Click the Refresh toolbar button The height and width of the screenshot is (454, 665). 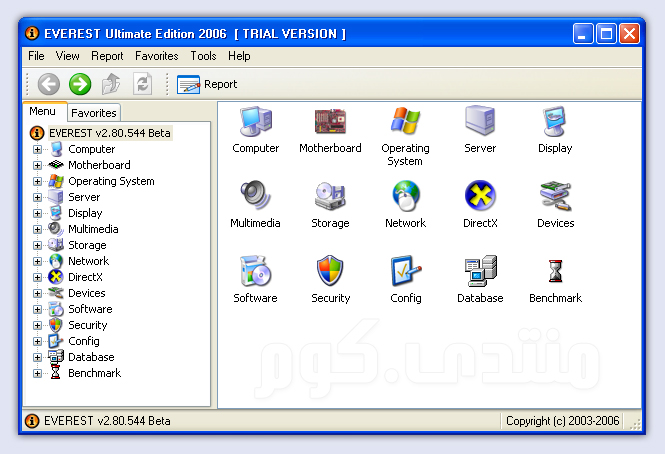click(x=143, y=85)
